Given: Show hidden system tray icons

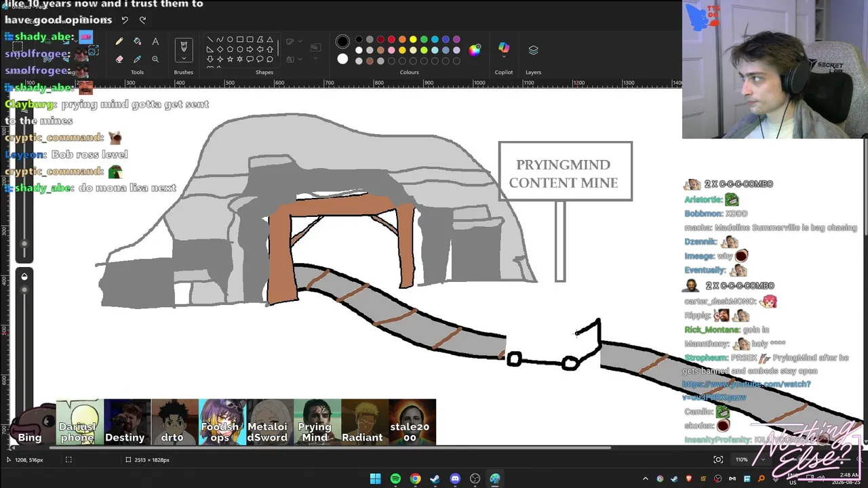Looking at the screenshot, I should click(x=646, y=479).
